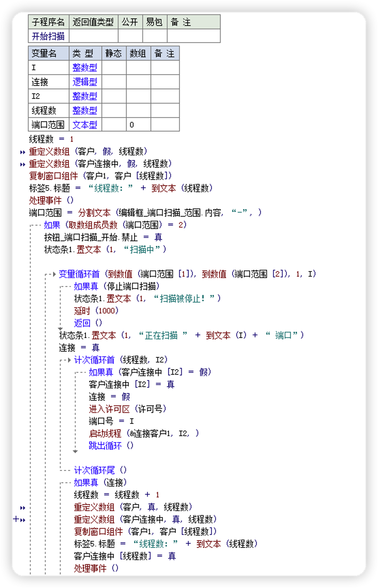This screenshot has width=378, height=588.
Task: Click the 整数型 type of variable 线程数
Action: tap(85, 111)
